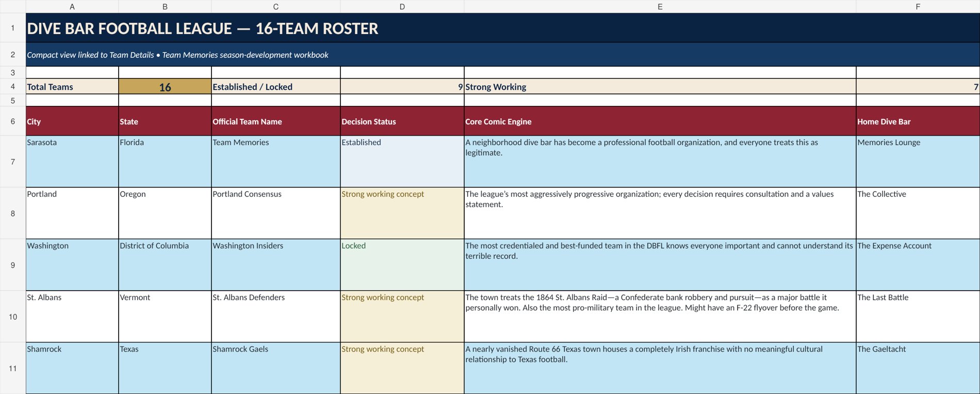Select Portland's 'Strong working concept' status cell

point(402,213)
